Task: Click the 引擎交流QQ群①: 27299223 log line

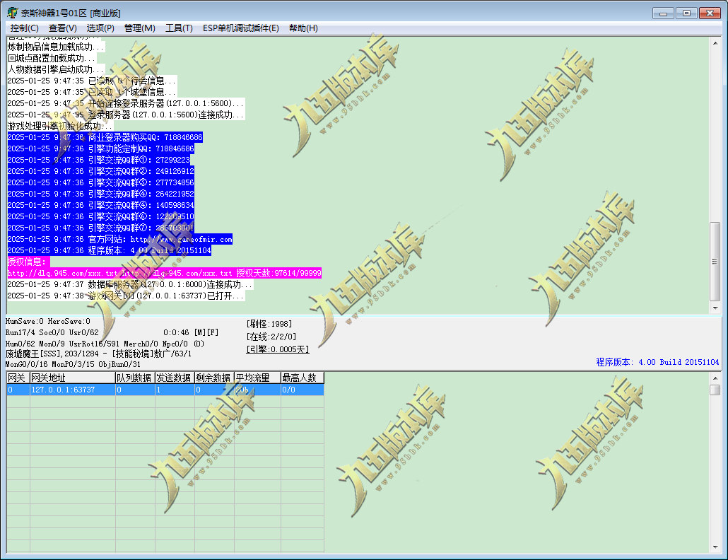Action: 99,160
